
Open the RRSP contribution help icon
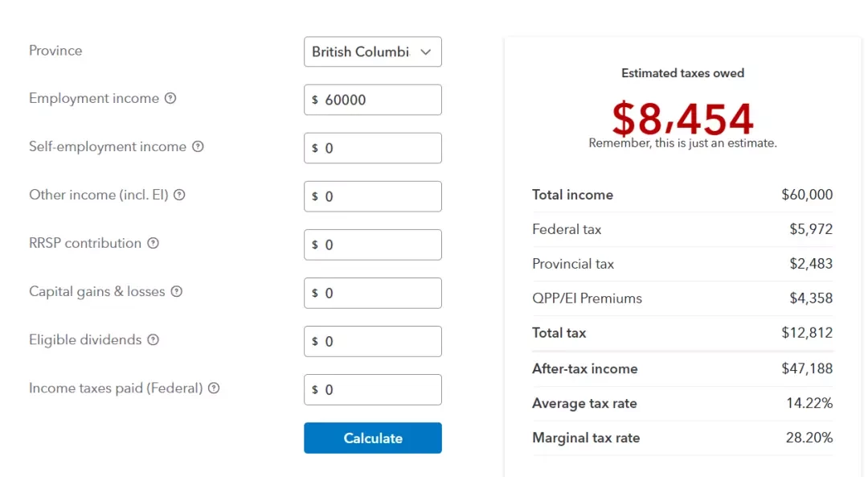tap(154, 243)
